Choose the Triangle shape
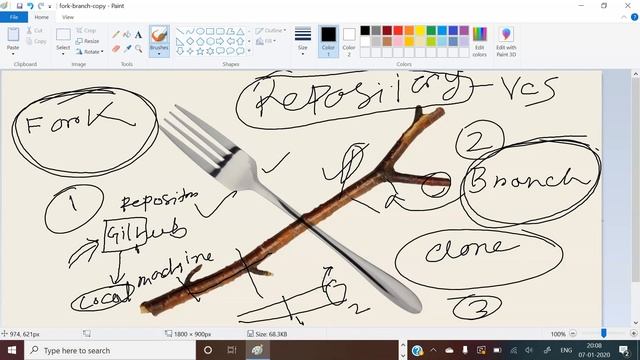The image size is (640, 360). 240,31
